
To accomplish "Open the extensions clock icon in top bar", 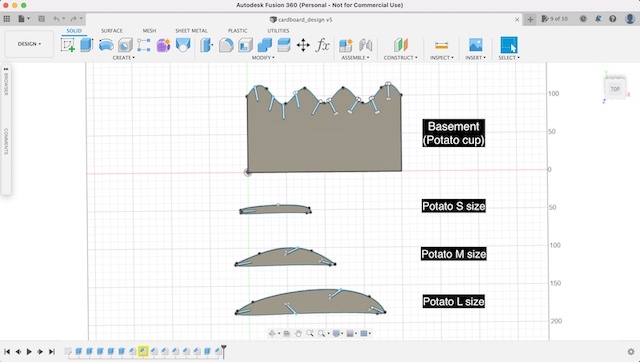I will pyautogui.click(x=583, y=19).
